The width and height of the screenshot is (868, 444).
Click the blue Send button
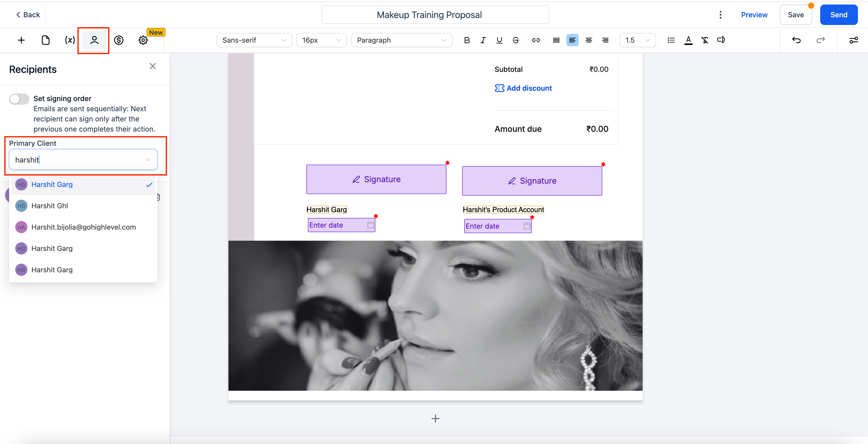click(838, 15)
